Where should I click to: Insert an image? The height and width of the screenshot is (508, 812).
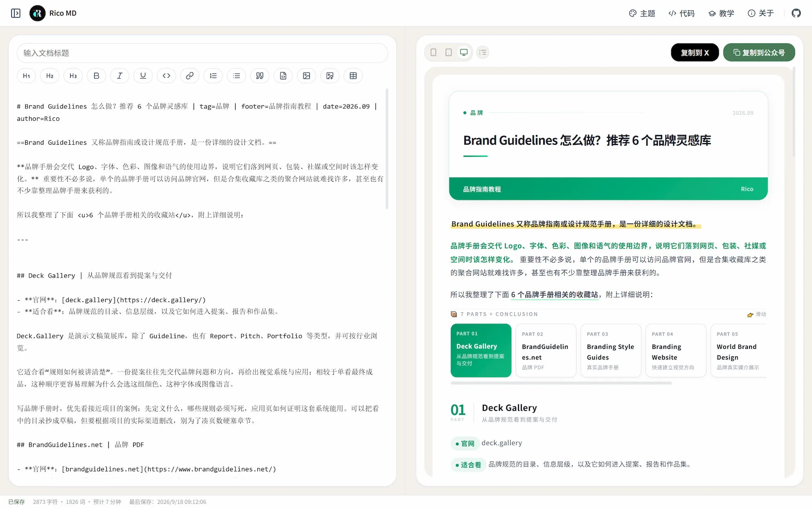307,76
